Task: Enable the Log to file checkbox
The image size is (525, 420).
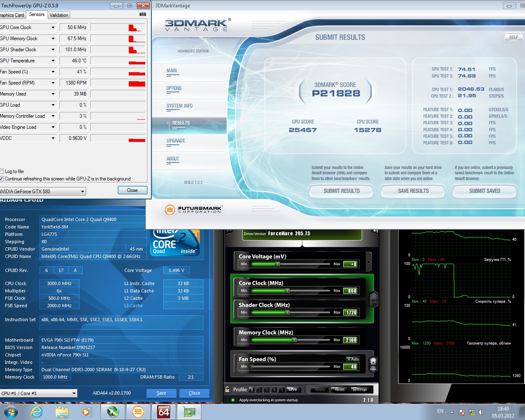Action: [x=2, y=171]
